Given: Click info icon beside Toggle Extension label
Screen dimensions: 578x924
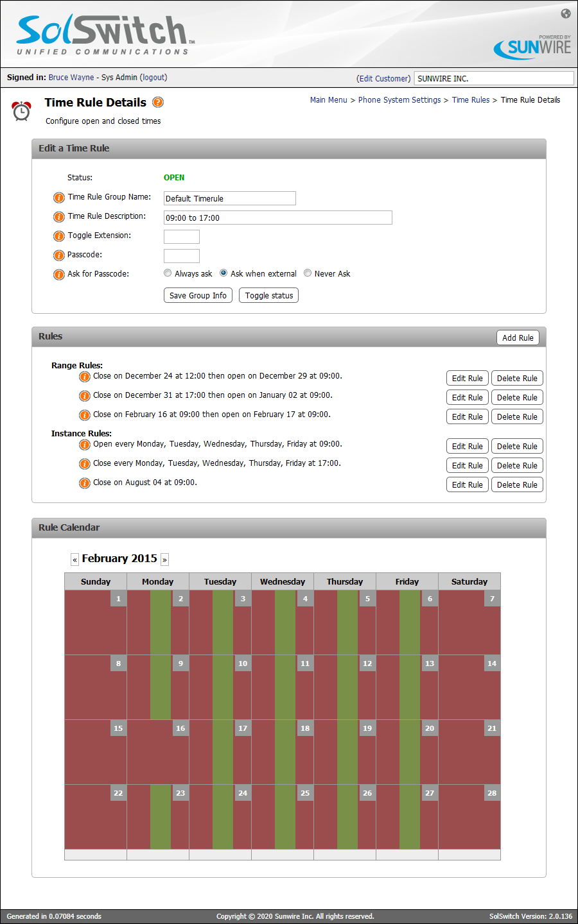Looking at the screenshot, I should point(58,236).
